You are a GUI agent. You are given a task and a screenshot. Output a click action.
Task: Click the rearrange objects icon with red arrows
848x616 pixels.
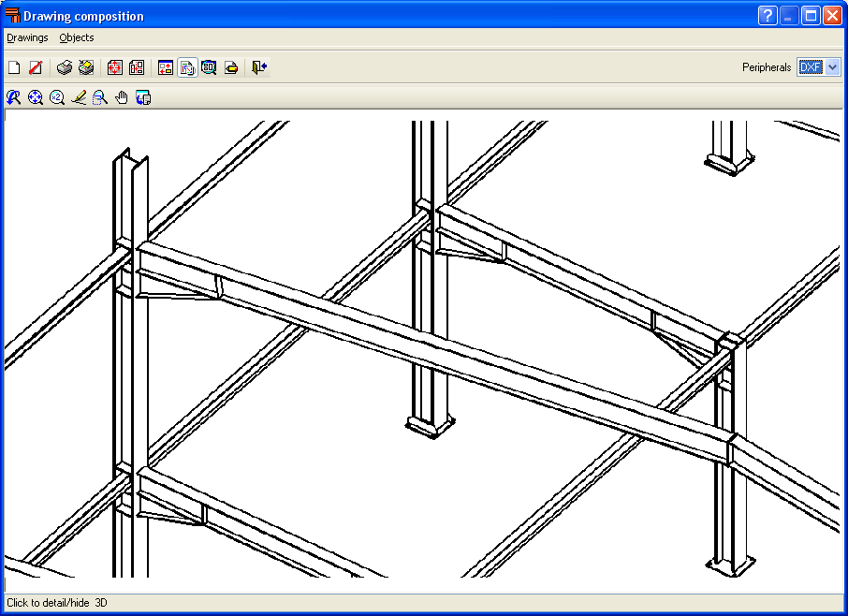pyautogui.click(x=166, y=67)
